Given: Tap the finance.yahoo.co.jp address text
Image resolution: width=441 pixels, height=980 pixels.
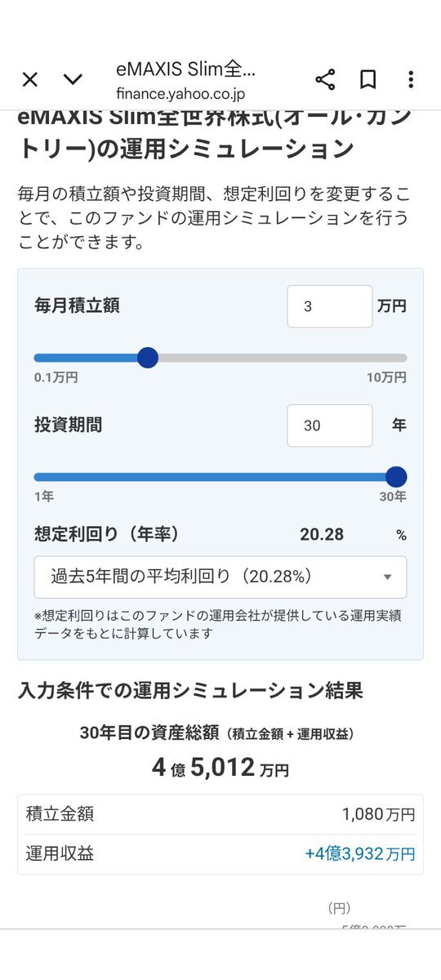Looking at the screenshot, I should (180, 94).
